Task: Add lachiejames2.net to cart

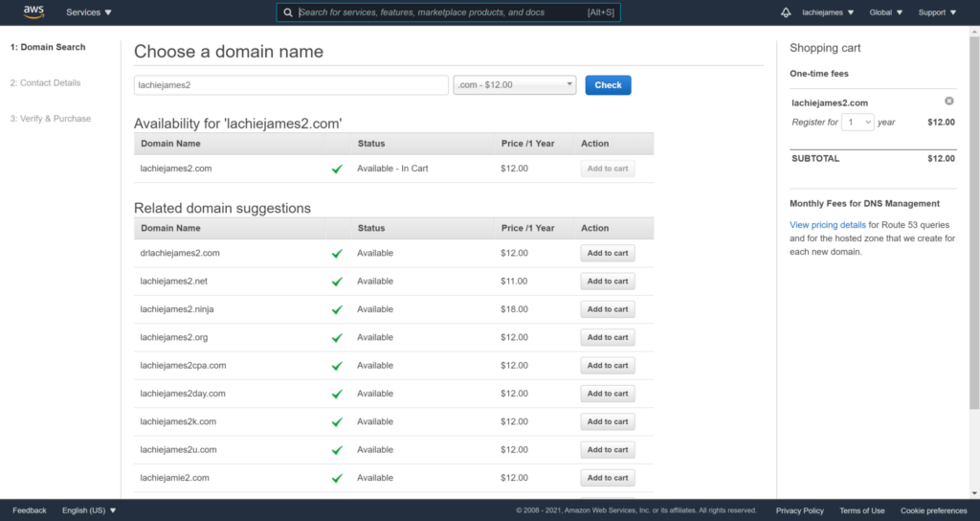Action: [x=608, y=282]
